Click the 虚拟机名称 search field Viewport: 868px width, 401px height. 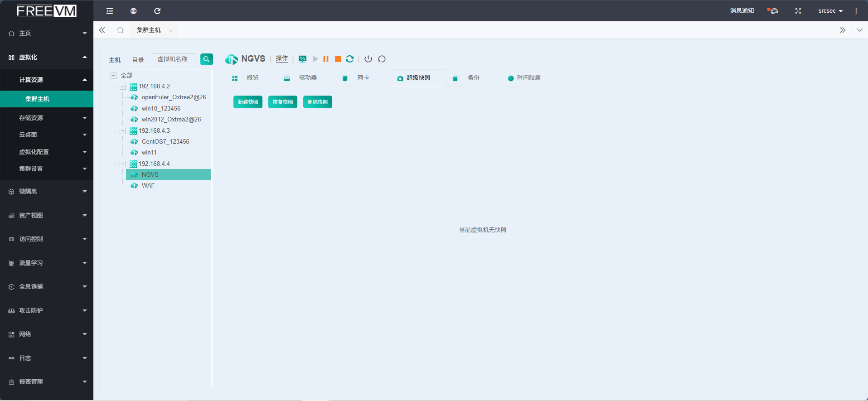[x=174, y=59]
